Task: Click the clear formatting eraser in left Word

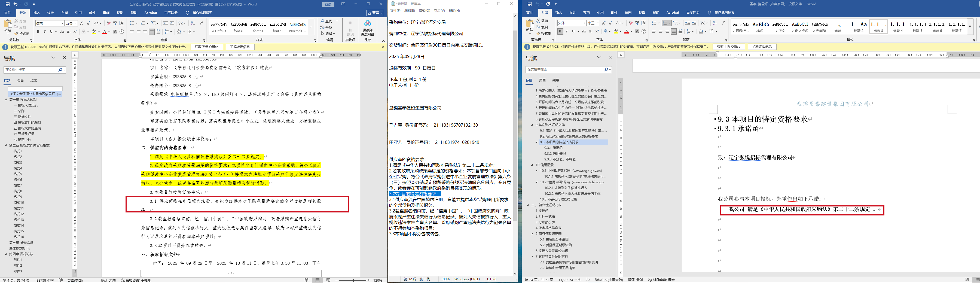Action: [109, 23]
